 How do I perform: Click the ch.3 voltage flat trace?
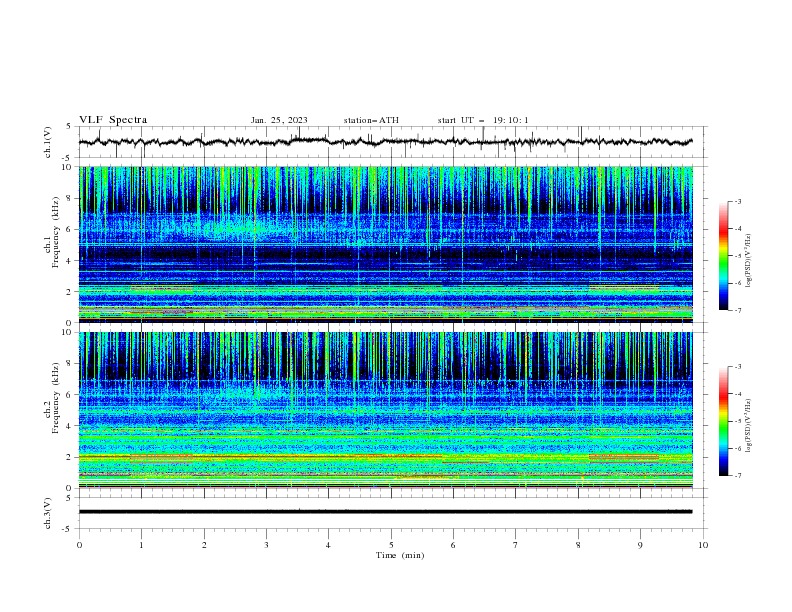point(385,512)
